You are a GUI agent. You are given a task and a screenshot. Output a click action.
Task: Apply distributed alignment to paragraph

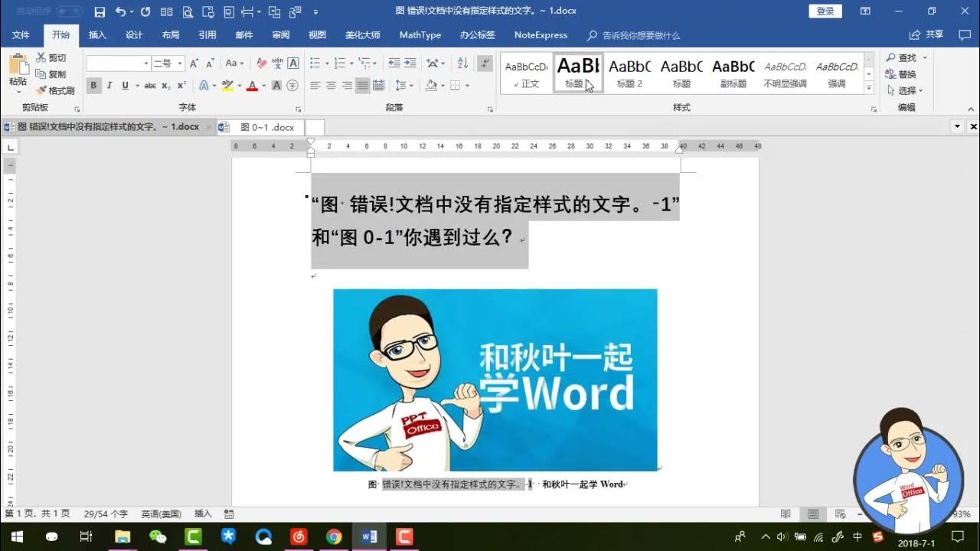point(379,86)
